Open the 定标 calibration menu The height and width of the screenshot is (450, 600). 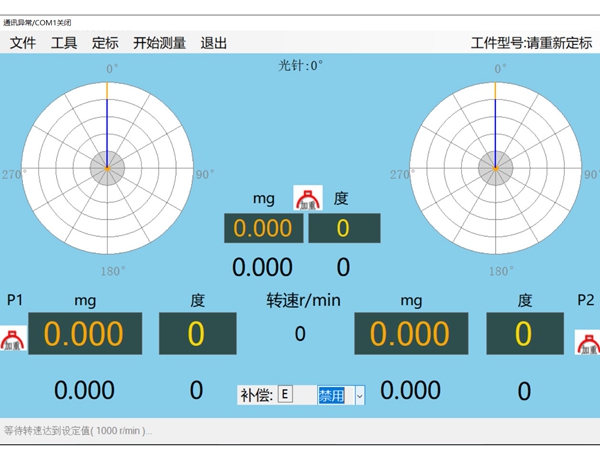[105, 43]
